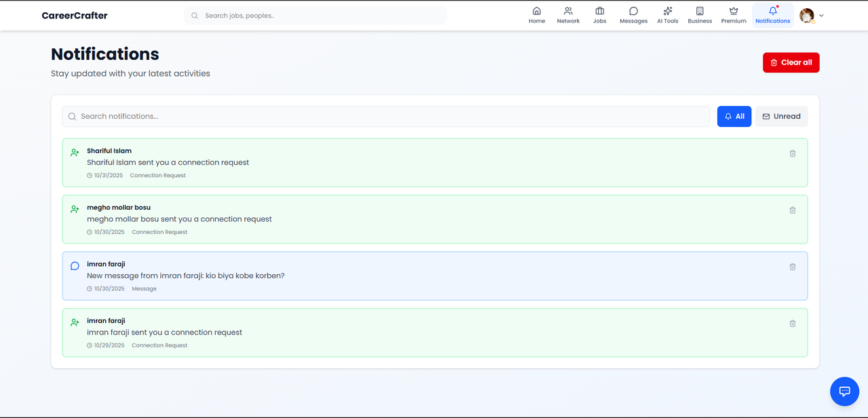Viewport: 868px width, 418px height.
Task: Focus the Search notifications field
Action: click(x=385, y=116)
